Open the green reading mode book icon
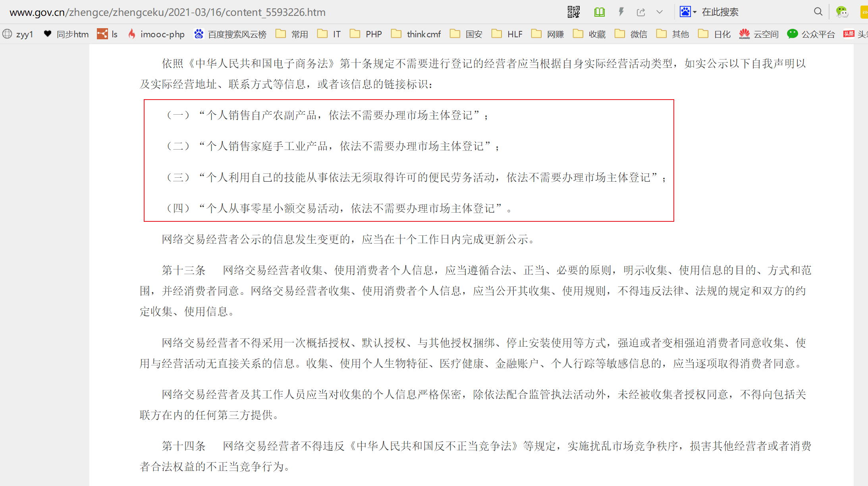Image resolution: width=868 pixels, height=486 pixels. [599, 12]
